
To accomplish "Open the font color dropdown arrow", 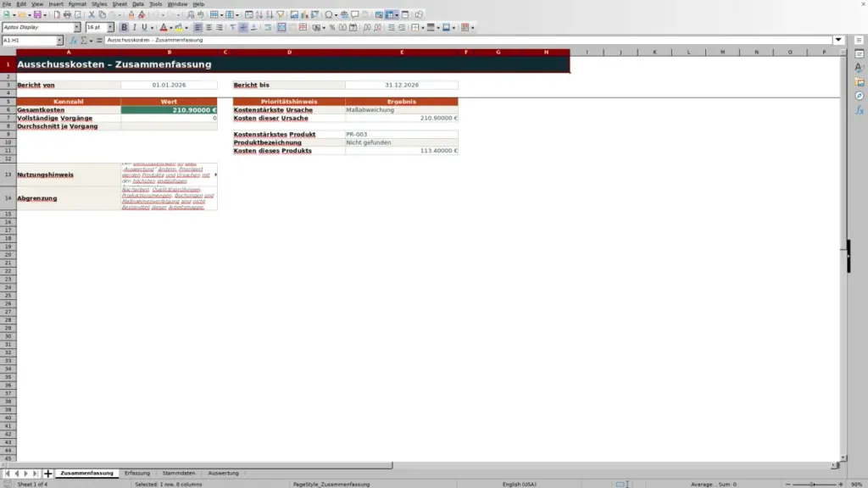I will pos(171,28).
